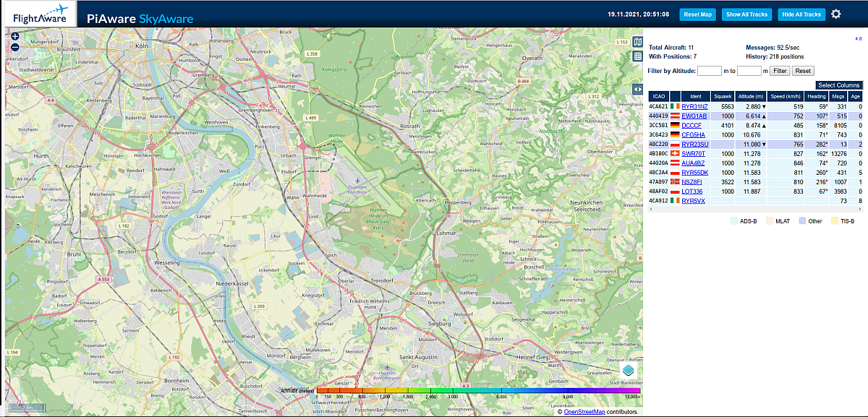
Task: Open flight RYR5VX link
Action: click(694, 200)
